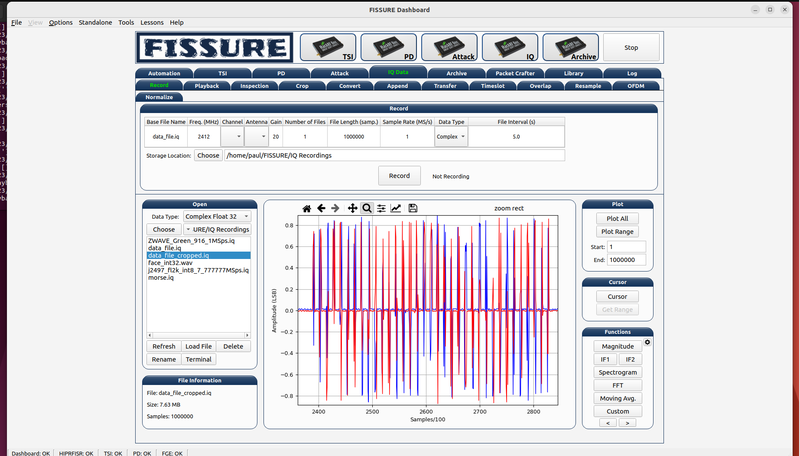
Task: Open the configure subplots sliders icon
Action: pos(381,208)
